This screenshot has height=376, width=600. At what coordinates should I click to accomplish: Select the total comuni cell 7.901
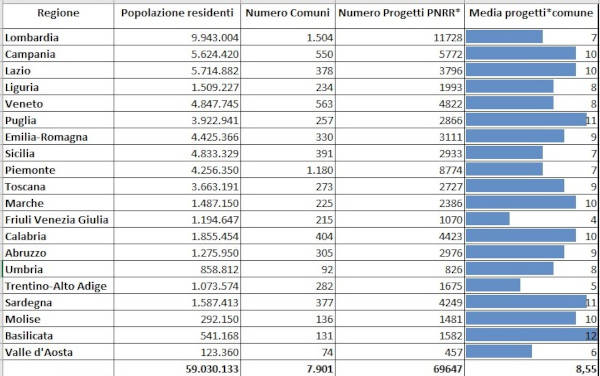pos(288,368)
